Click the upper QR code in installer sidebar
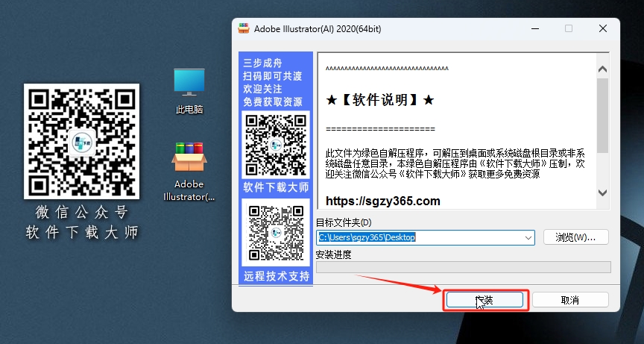The image size is (644, 344). 276,145
